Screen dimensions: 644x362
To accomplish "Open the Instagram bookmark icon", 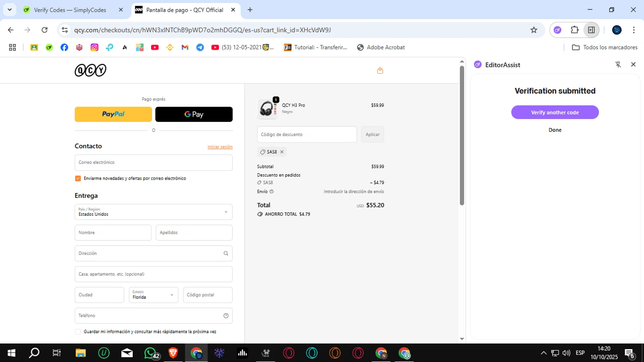I will click(94, 47).
